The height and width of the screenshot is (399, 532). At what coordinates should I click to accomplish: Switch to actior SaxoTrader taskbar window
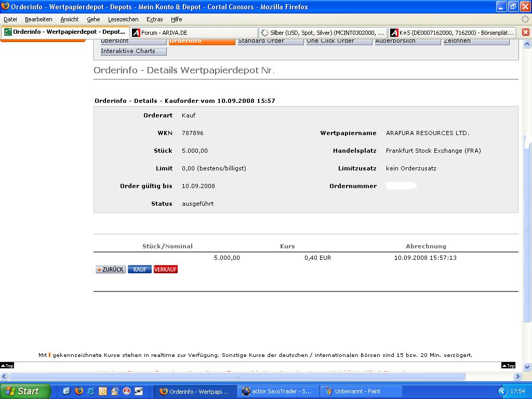coord(278,391)
